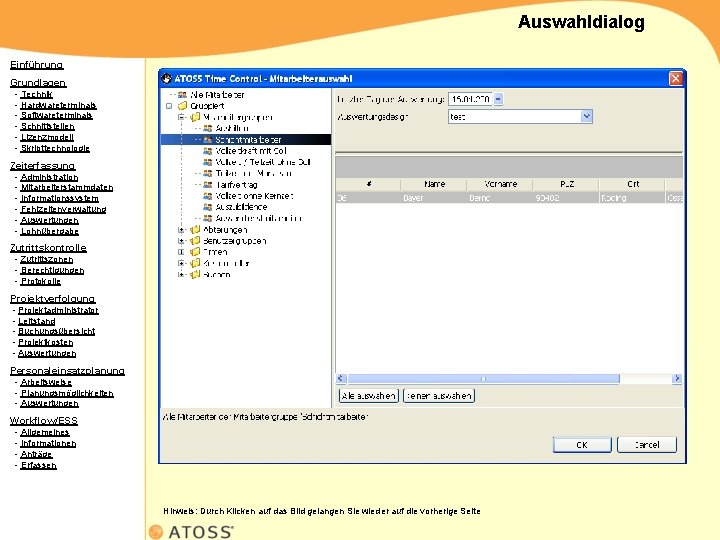Image resolution: width=720 pixels, height=540 pixels.
Task: Open the Lizenzmodell link
Action: coord(47,137)
